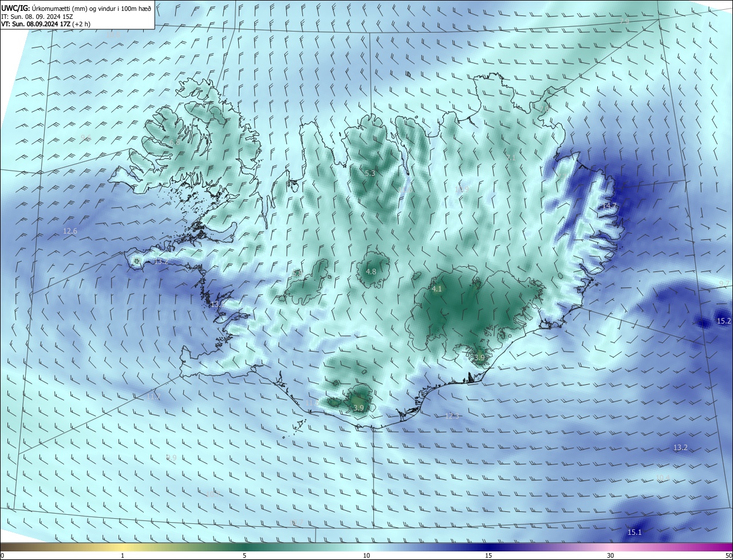Click the 5 tick on the colour scale

click(x=245, y=555)
